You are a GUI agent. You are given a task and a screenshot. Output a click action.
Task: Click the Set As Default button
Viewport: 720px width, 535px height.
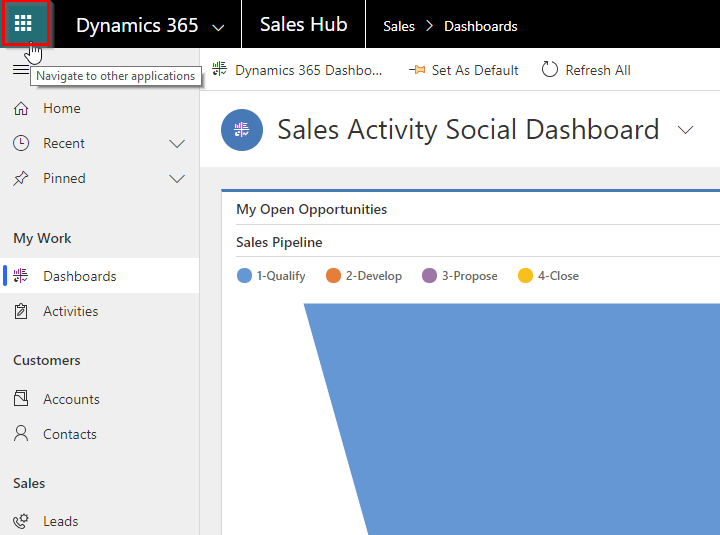464,70
